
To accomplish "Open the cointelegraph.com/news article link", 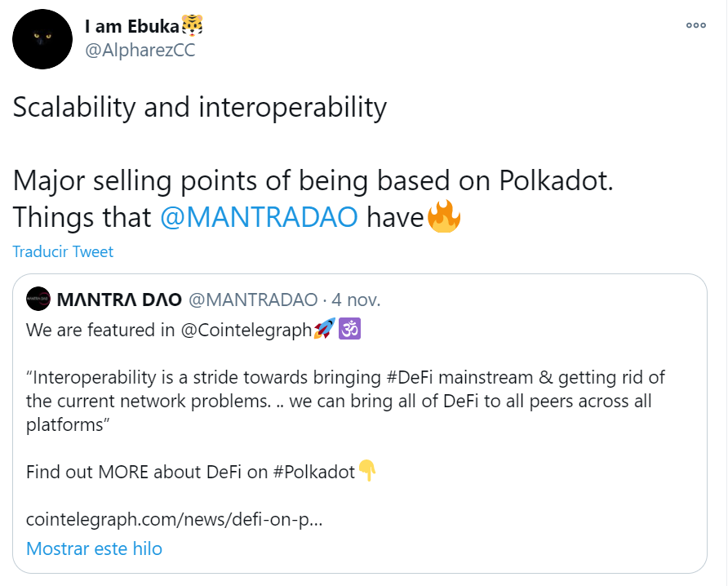I will (x=174, y=519).
